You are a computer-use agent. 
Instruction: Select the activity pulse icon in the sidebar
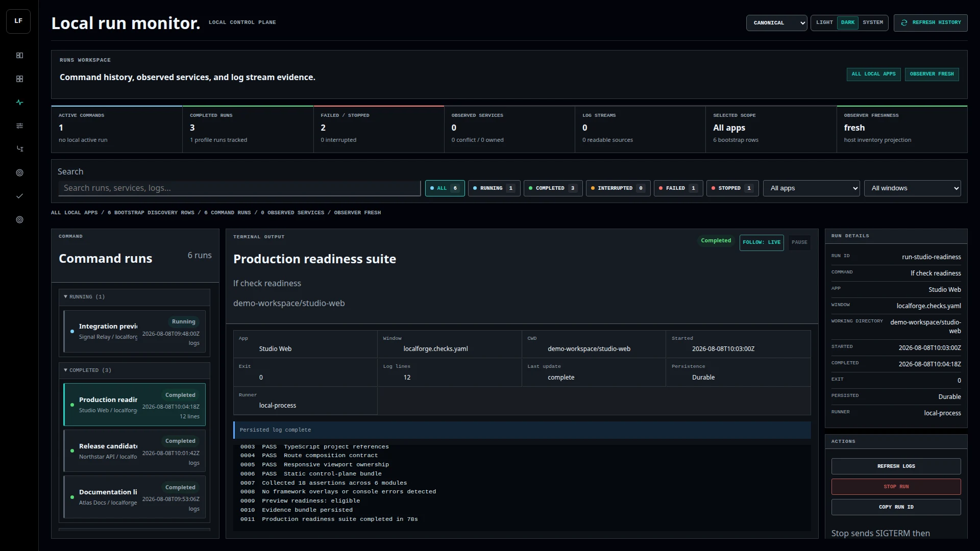pyautogui.click(x=19, y=102)
